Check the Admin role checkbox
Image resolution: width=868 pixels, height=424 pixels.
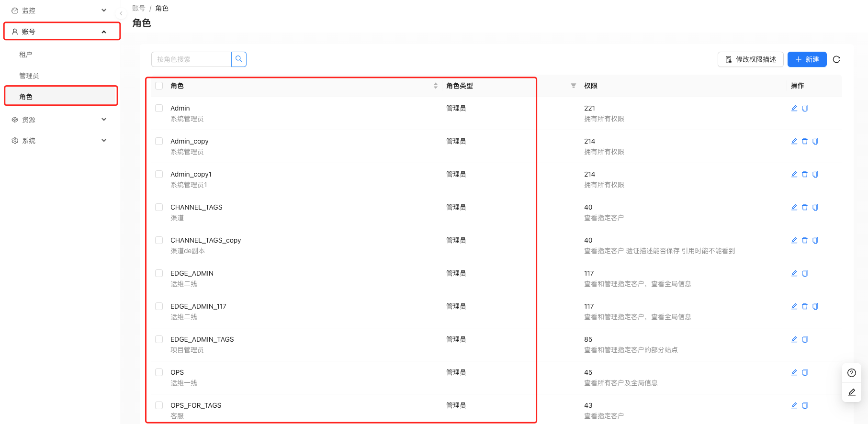click(159, 108)
